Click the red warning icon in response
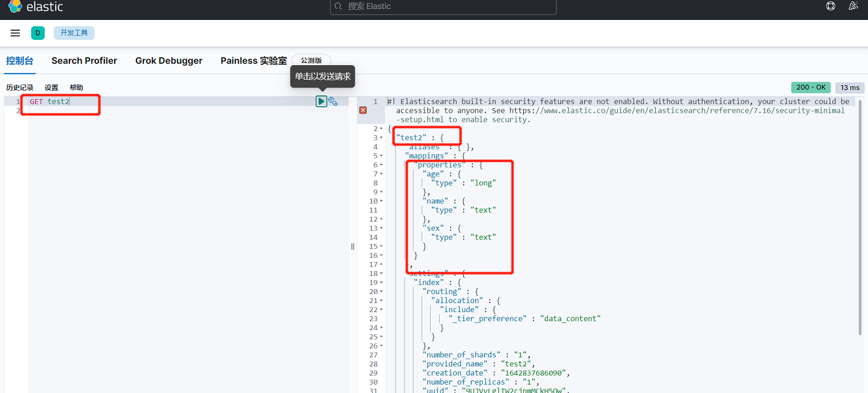The height and width of the screenshot is (393, 868). pyautogui.click(x=363, y=110)
